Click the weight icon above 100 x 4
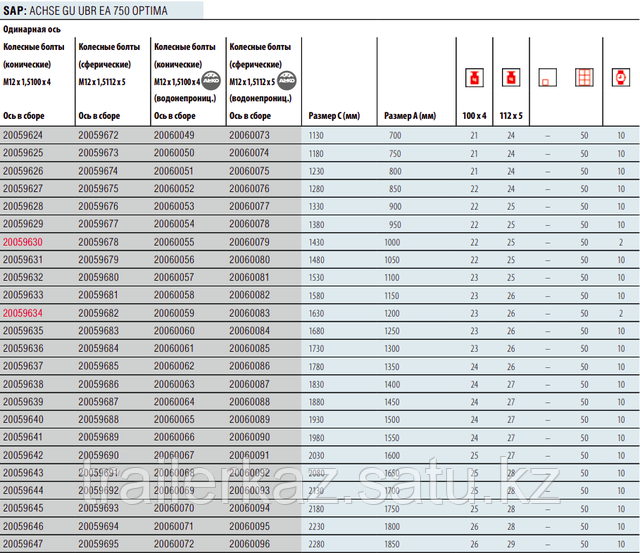640x553 pixels. (474, 77)
